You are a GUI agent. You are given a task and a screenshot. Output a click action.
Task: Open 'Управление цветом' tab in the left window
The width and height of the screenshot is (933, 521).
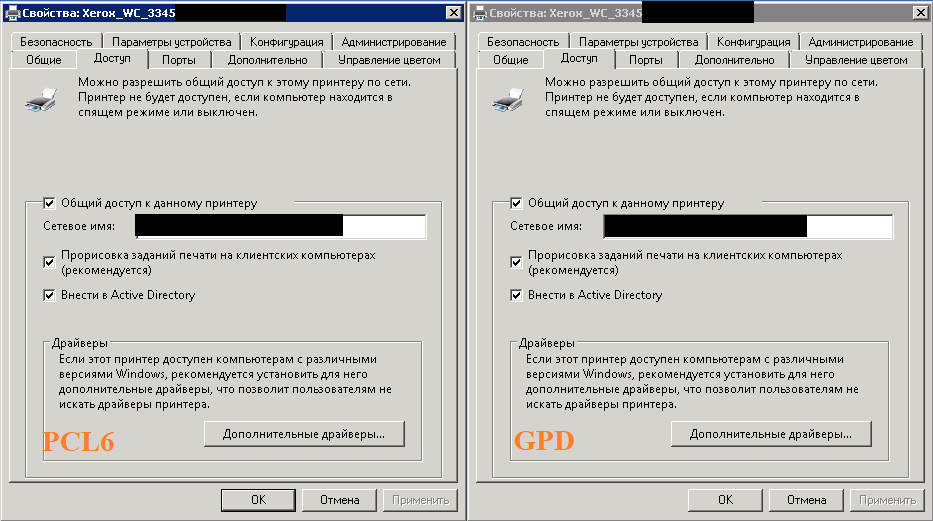point(388,60)
